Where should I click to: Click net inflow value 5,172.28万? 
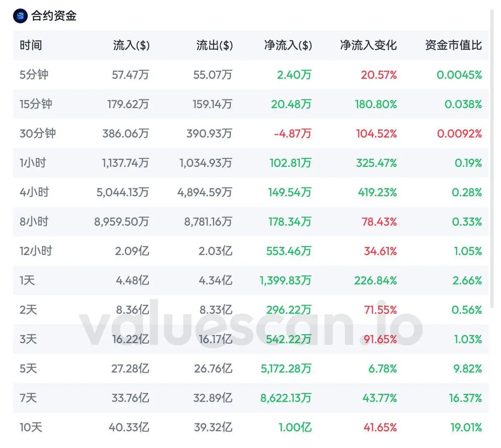[286, 369]
